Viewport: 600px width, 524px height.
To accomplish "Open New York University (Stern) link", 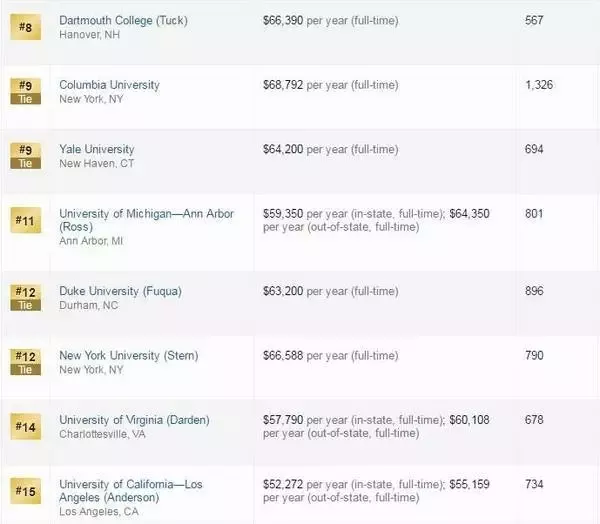I will [129, 356].
